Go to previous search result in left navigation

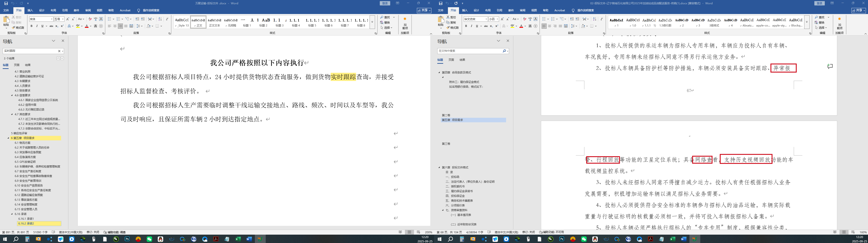58,58
